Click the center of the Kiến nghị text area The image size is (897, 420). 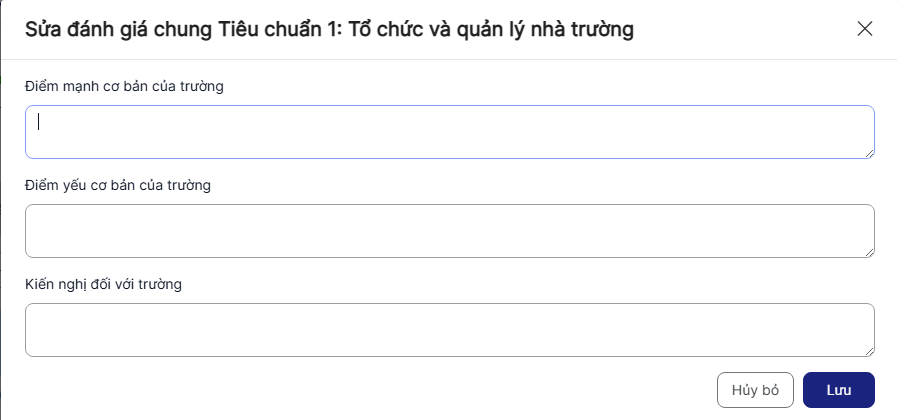pos(449,330)
